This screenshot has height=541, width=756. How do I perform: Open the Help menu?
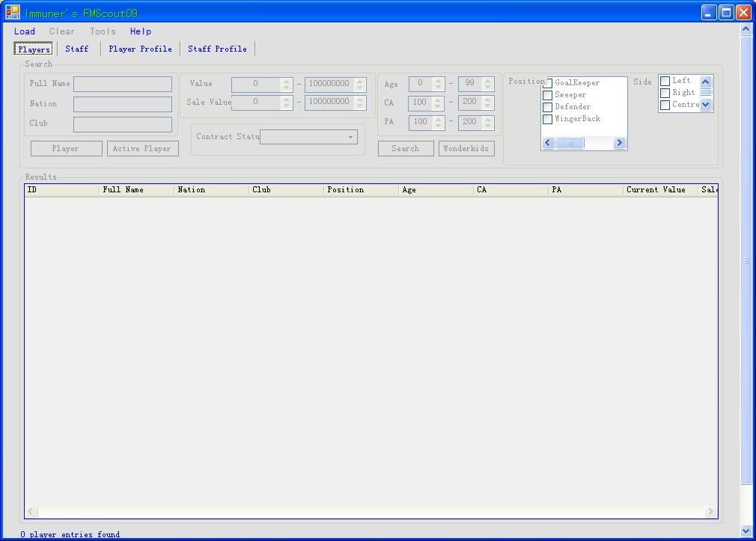(141, 31)
